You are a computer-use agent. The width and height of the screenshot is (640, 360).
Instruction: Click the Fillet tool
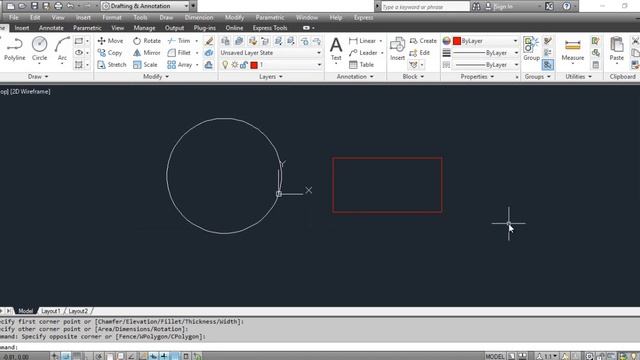[179, 53]
